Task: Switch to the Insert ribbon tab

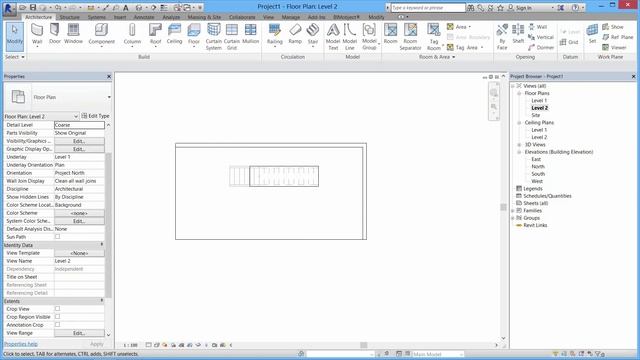Action: coord(120,17)
